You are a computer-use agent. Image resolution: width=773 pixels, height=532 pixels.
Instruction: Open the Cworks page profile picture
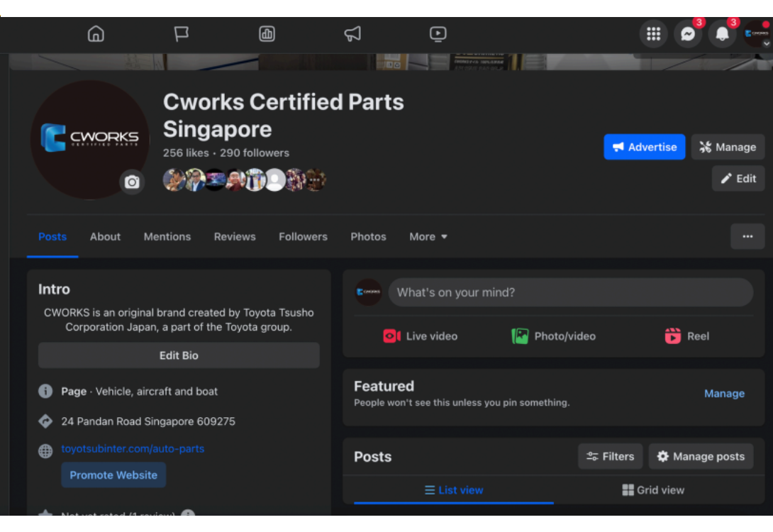(x=90, y=140)
